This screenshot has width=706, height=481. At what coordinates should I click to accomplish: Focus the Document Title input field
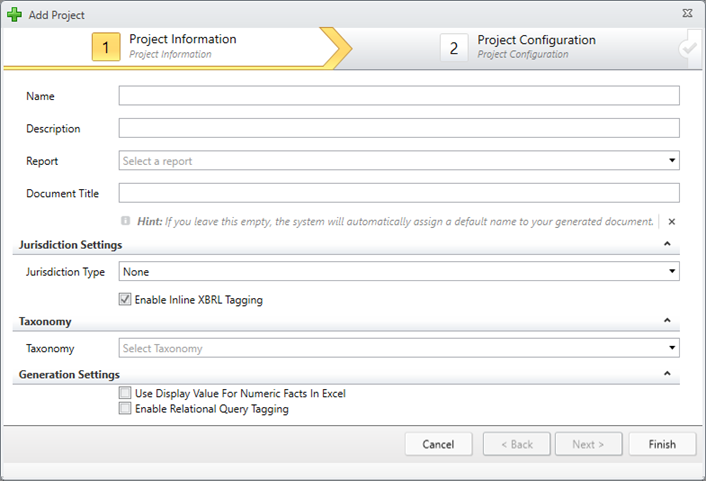coord(399,193)
